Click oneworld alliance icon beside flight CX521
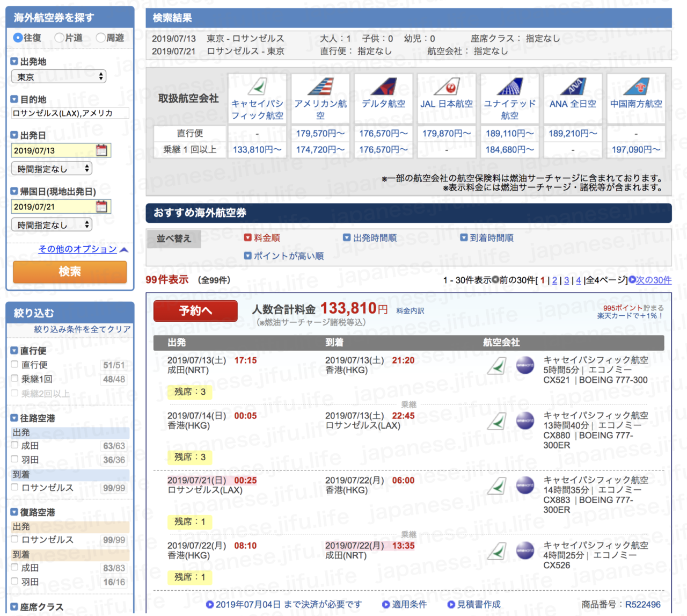 (x=525, y=366)
